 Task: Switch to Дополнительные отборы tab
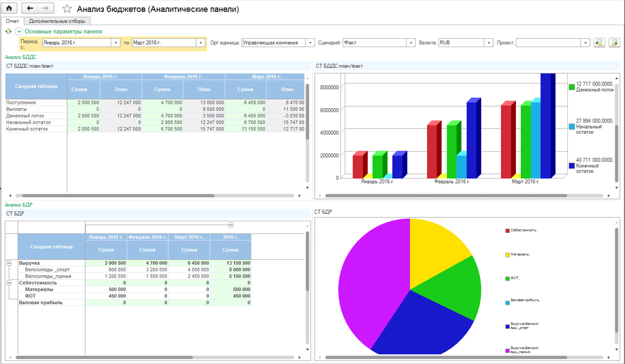57,21
